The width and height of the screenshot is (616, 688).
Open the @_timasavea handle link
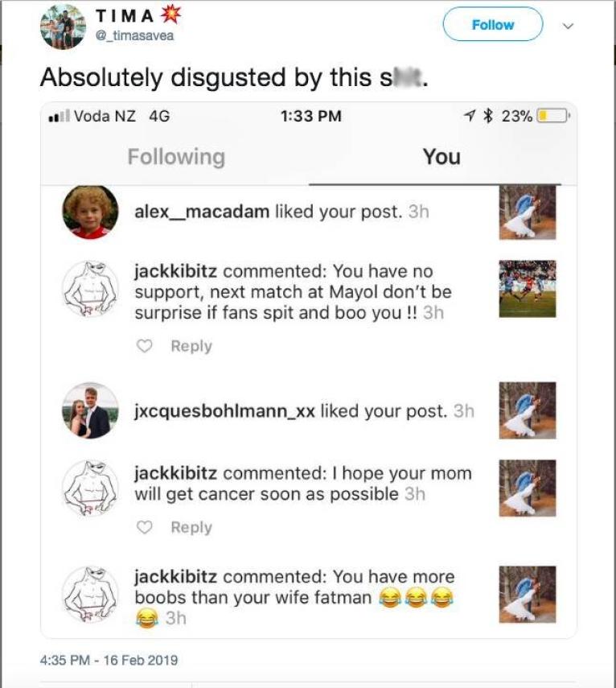(134, 35)
